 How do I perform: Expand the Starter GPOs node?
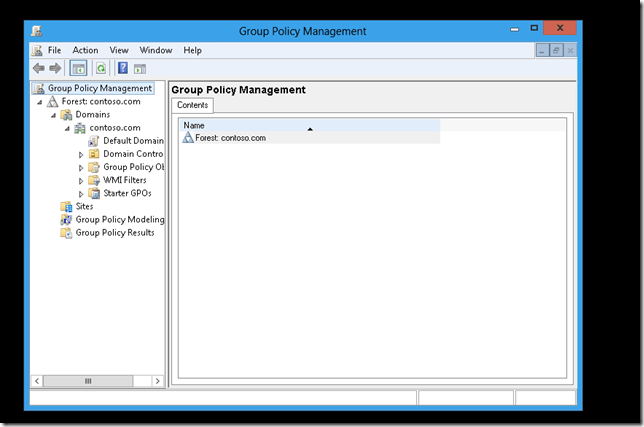(81, 194)
